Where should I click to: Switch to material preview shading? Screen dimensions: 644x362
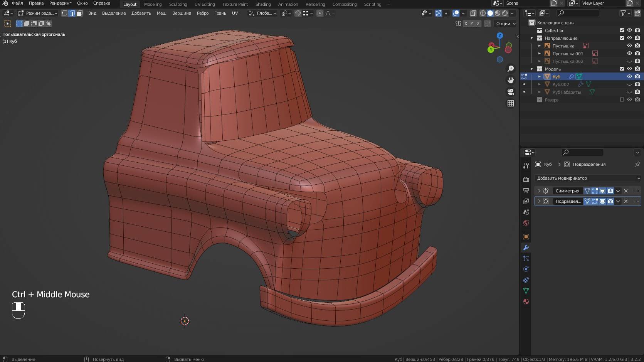point(497,13)
